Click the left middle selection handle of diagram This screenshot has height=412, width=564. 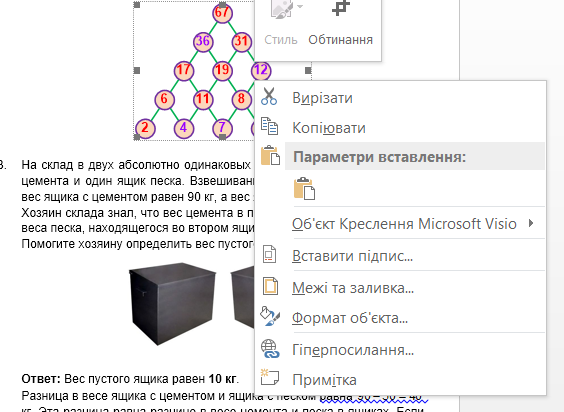[x=137, y=71]
